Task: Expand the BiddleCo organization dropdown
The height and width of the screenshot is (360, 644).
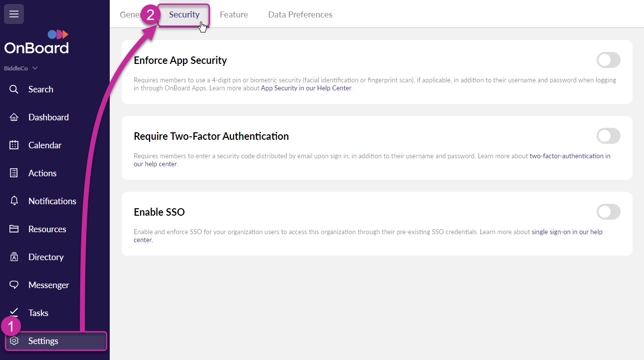Action: [x=20, y=68]
